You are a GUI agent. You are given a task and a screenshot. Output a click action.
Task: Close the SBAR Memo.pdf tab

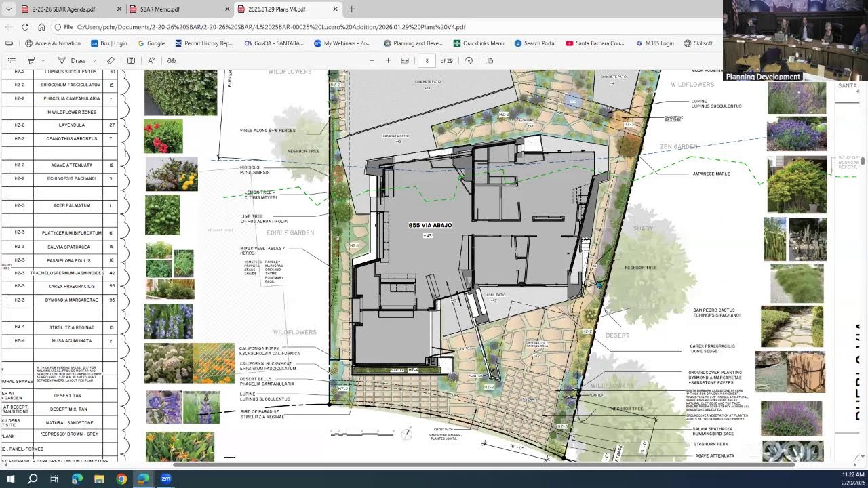coord(228,9)
